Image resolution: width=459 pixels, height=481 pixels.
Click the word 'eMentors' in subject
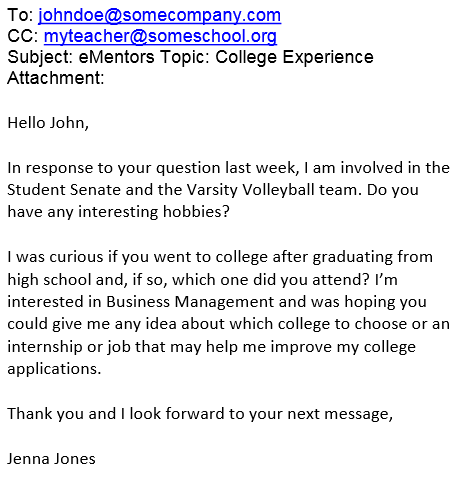click(116, 57)
